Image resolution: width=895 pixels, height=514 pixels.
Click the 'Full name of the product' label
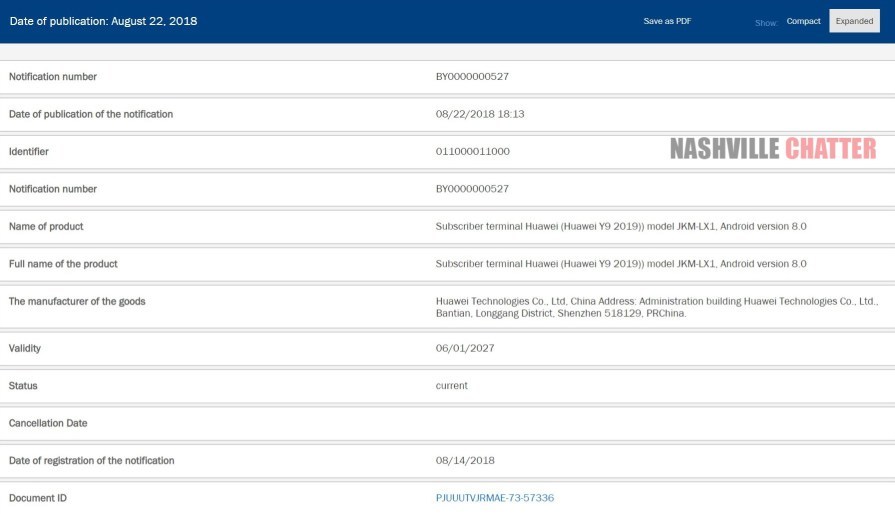[x=63, y=264]
